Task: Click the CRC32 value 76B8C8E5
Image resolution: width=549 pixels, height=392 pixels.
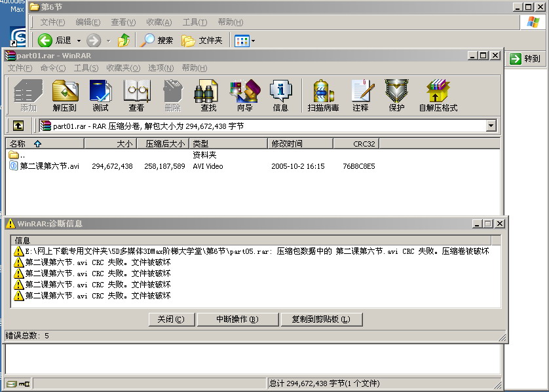Action: point(359,166)
